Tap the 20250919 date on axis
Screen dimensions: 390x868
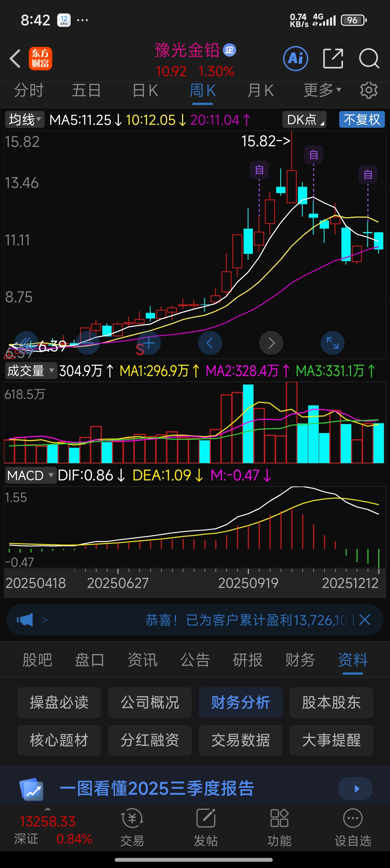click(x=248, y=583)
